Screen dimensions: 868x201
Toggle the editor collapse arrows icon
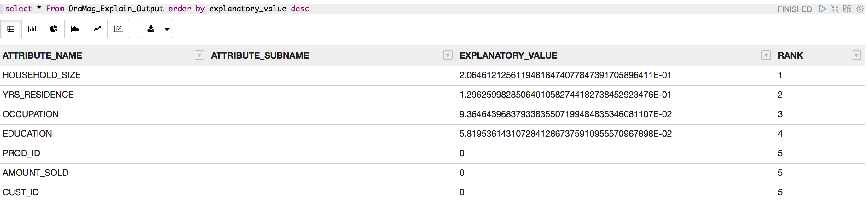[x=835, y=9]
